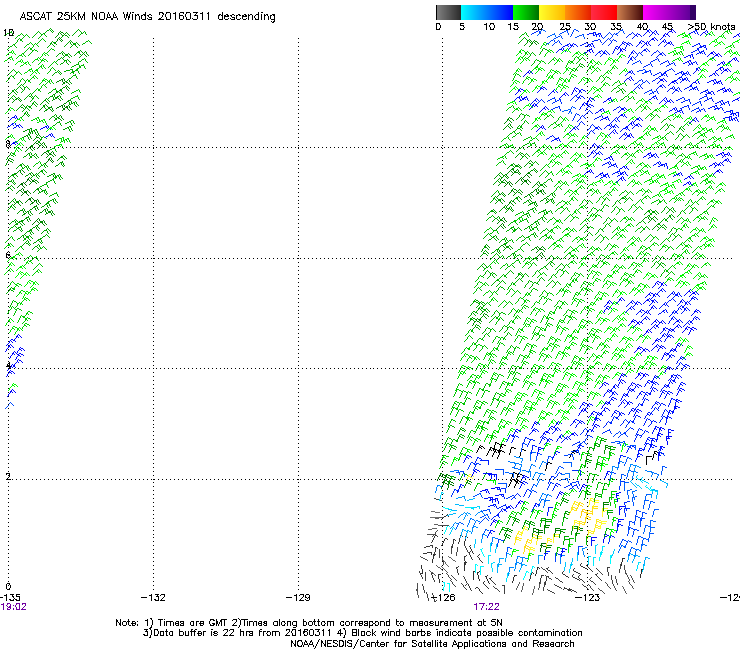Click the green 15-20 knots color swatch

(526, 12)
